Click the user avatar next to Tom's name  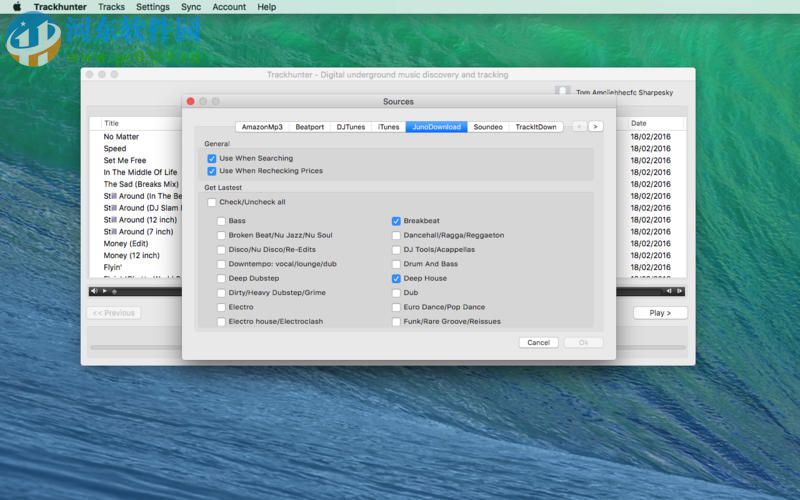click(x=562, y=91)
